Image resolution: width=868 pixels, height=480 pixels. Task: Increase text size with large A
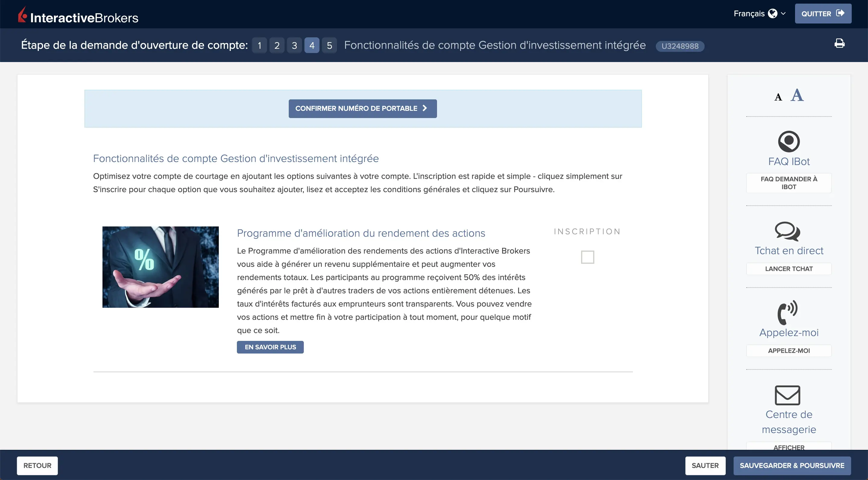tap(797, 95)
